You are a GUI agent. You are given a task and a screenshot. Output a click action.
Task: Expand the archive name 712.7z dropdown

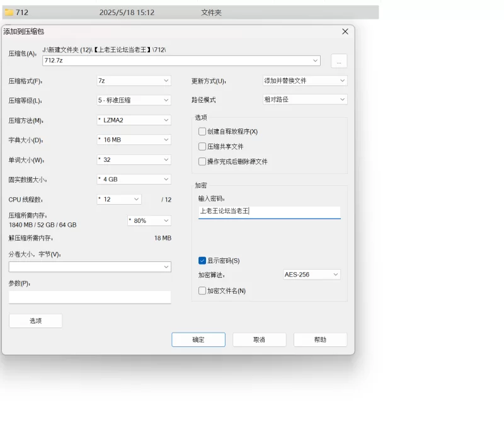315,60
